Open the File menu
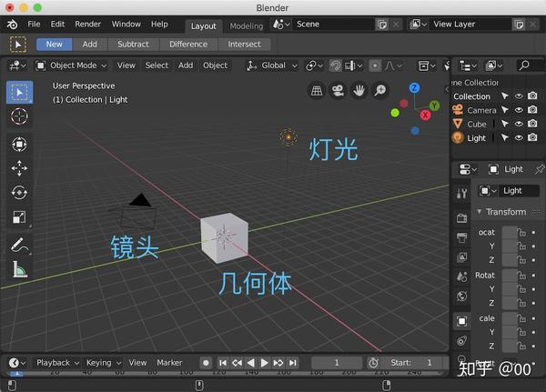 [34, 25]
